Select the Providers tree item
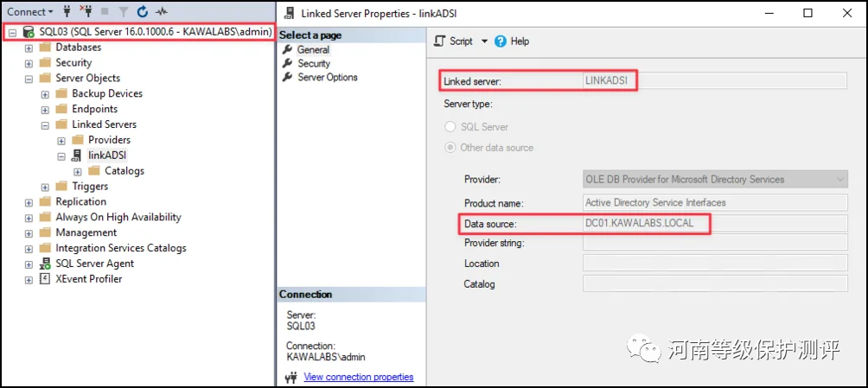The height and width of the screenshot is (388, 868). tap(109, 140)
